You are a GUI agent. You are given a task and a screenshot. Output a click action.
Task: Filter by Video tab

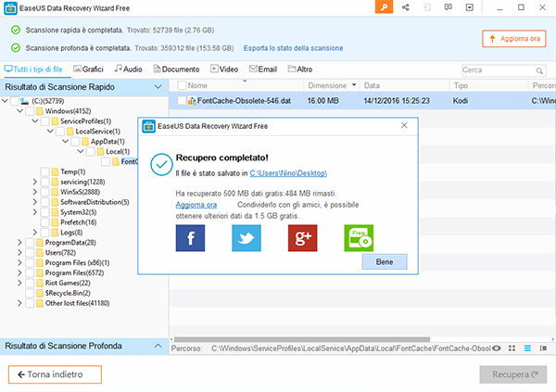click(x=224, y=70)
